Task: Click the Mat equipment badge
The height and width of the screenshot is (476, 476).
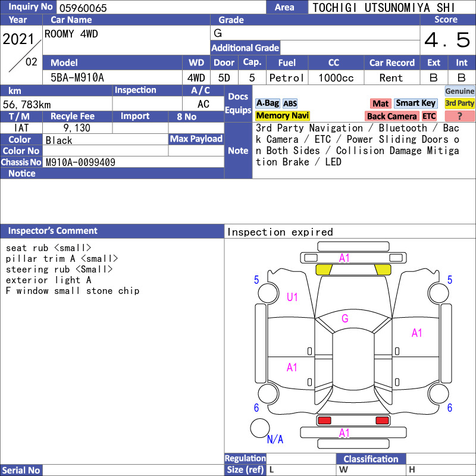Action: tap(380, 104)
